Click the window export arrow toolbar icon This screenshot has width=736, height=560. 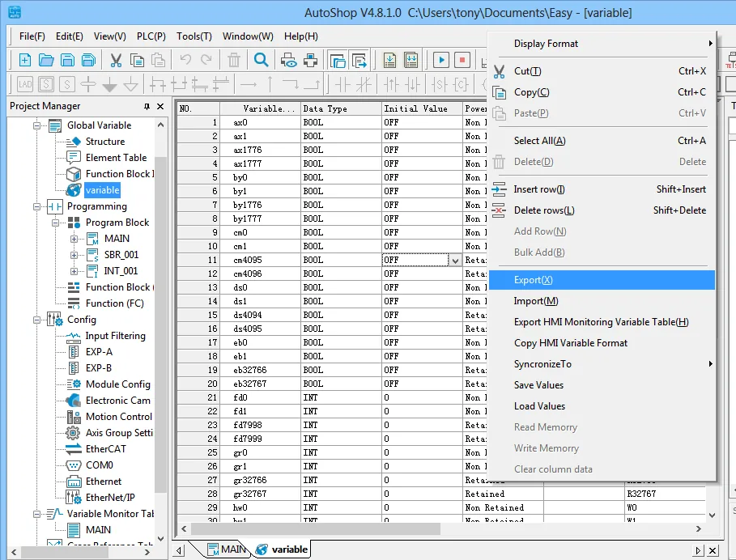point(359,60)
